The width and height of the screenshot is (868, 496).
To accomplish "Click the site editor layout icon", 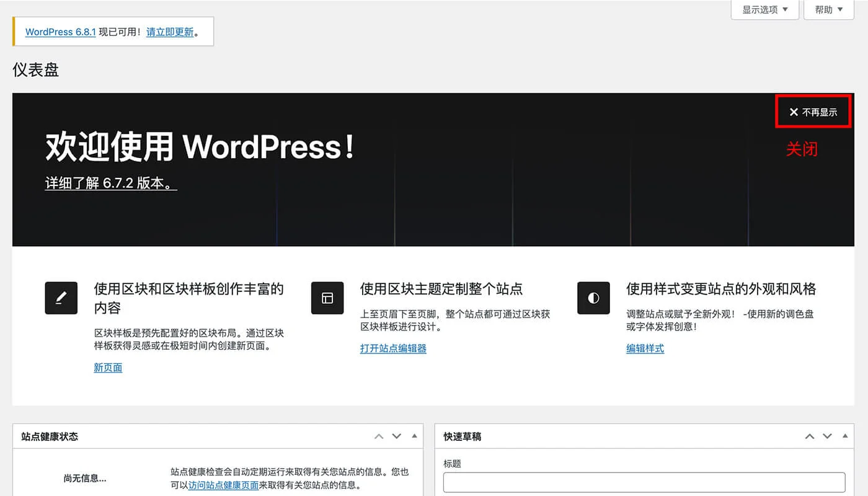I will tap(327, 298).
